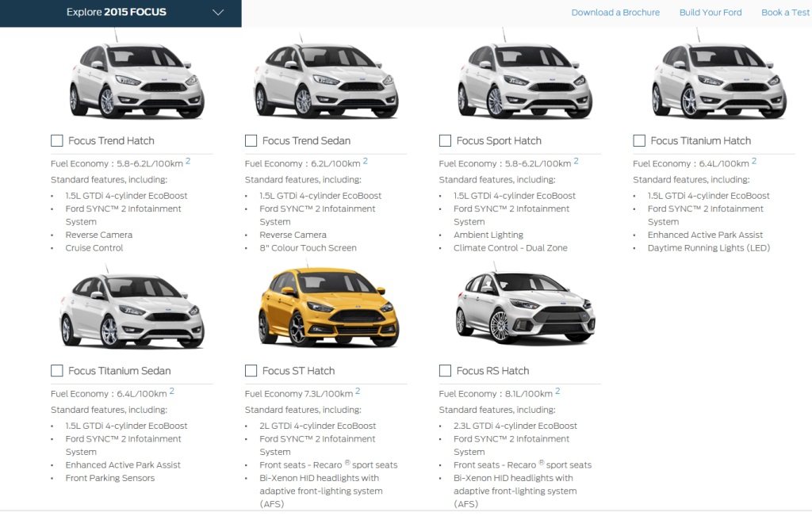Click the Focus Titanium Sedan model name
The image size is (812, 516).
120,371
